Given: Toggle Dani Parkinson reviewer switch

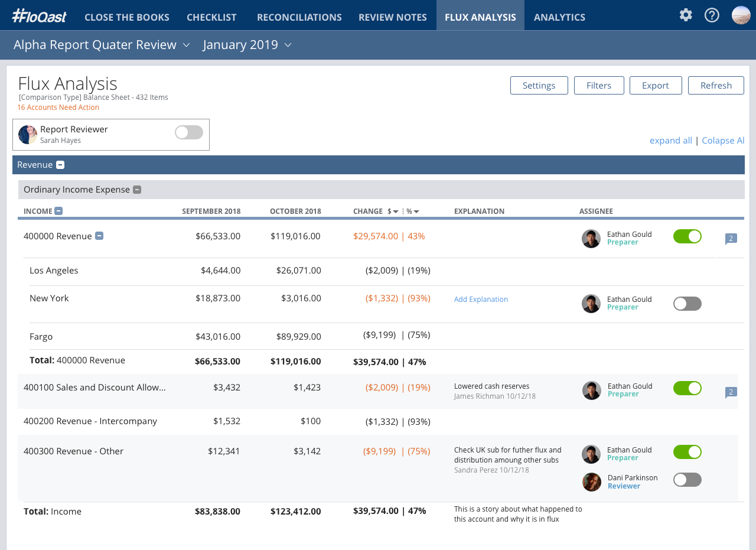Looking at the screenshot, I should [x=687, y=480].
